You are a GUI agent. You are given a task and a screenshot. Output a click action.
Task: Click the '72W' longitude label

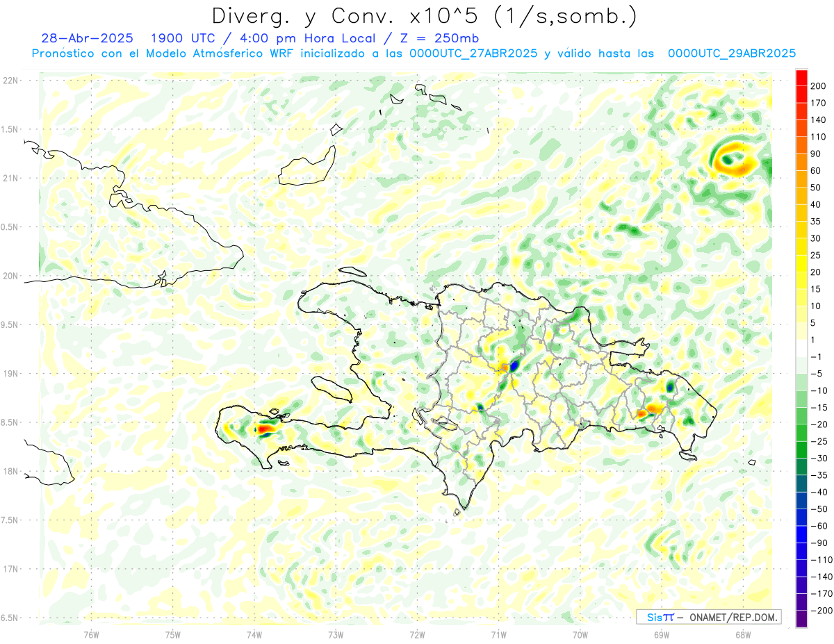tap(417, 634)
